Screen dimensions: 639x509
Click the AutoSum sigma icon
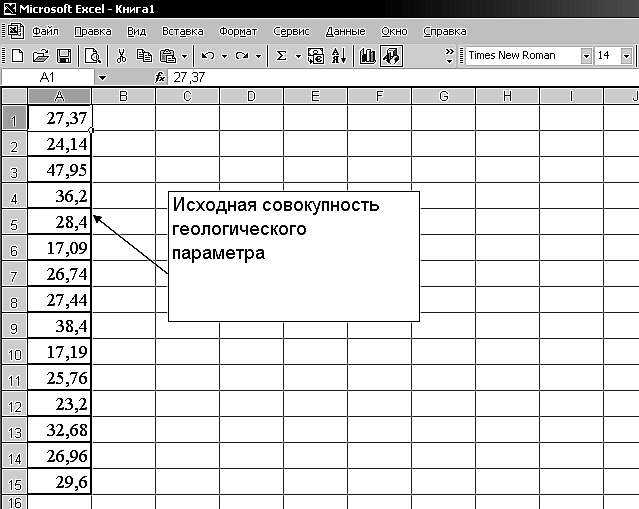(281, 55)
